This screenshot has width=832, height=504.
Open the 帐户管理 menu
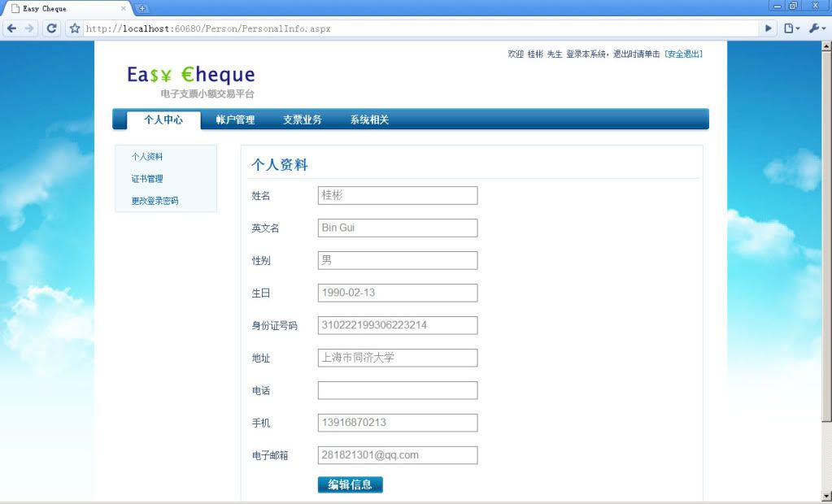[x=235, y=119]
